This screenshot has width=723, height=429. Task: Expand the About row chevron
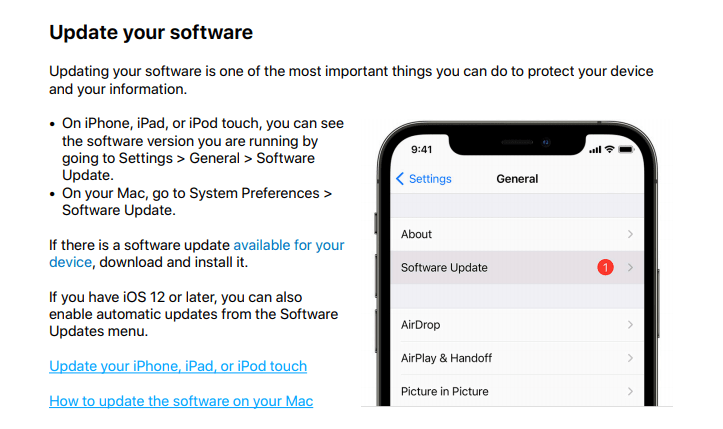pos(630,234)
